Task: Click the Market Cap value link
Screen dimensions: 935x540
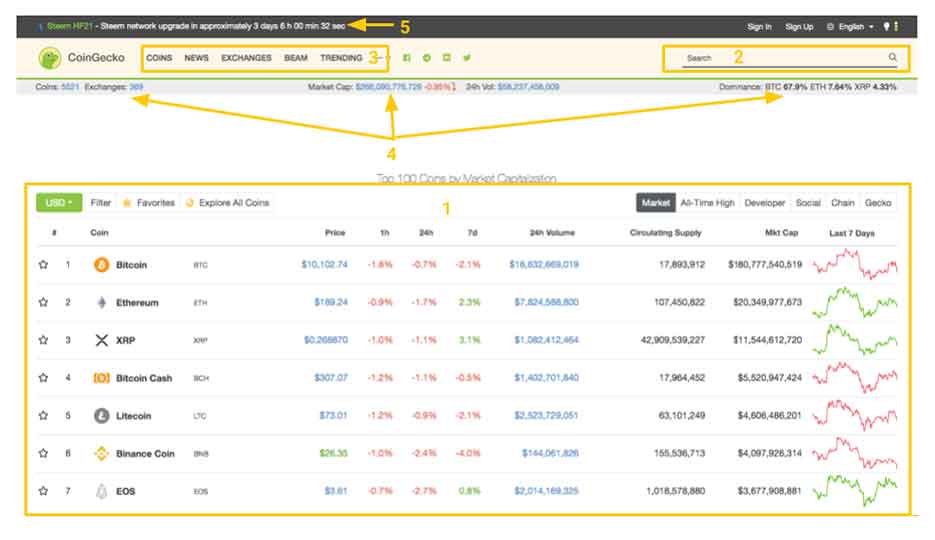Action: point(389,87)
